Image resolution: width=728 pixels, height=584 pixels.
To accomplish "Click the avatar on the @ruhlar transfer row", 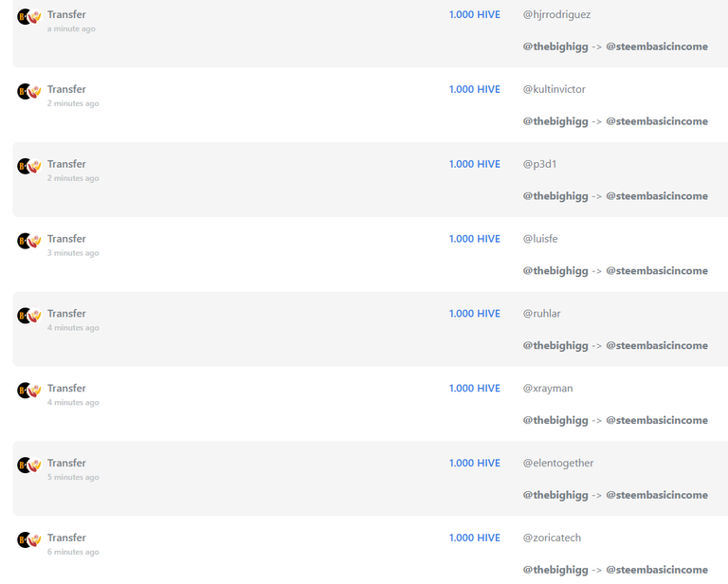I will (x=29, y=316).
